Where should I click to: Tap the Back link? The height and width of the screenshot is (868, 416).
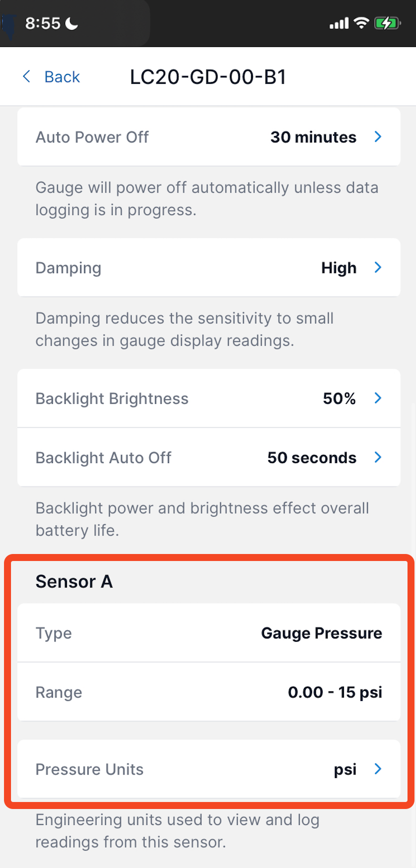point(62,77)
